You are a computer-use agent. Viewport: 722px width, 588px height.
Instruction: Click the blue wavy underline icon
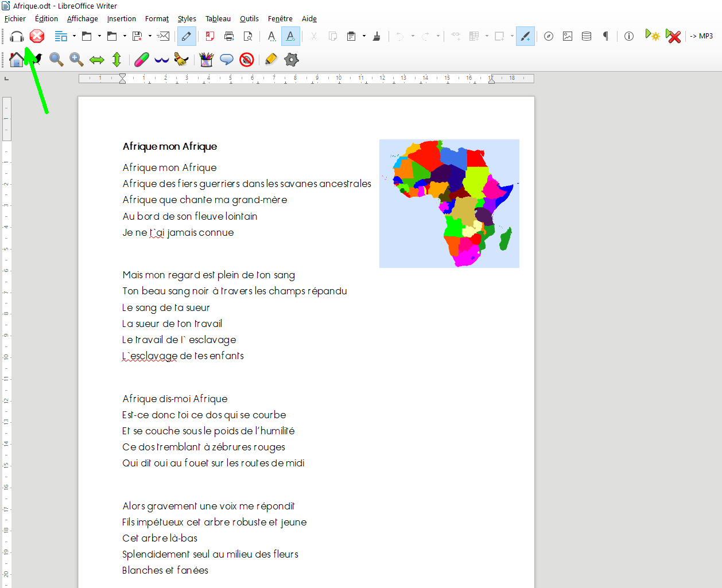162,60
